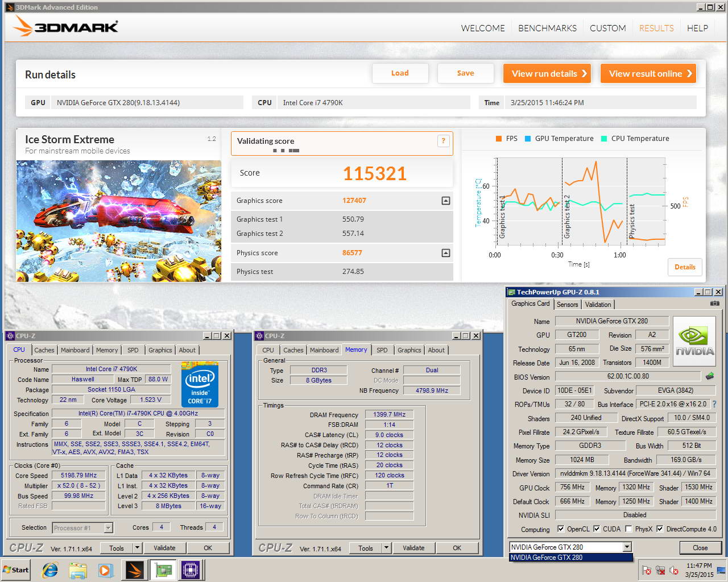Open the Windows Start button

coord(16,570)
